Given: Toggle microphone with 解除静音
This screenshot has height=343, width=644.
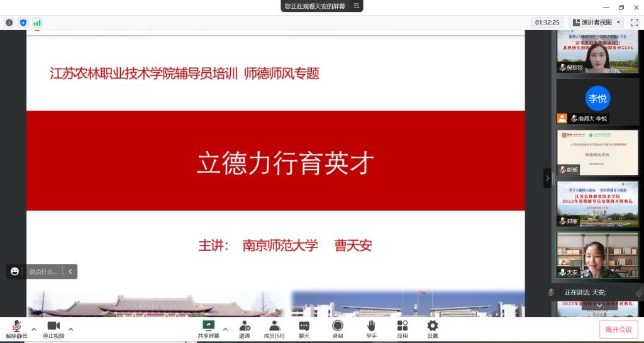Looking at the screenshot, I should click(x=18, y=329).
